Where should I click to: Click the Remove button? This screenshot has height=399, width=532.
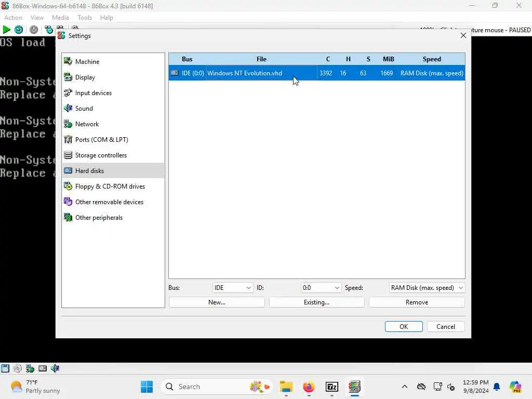pyautogui.click(x=417, y=302)
